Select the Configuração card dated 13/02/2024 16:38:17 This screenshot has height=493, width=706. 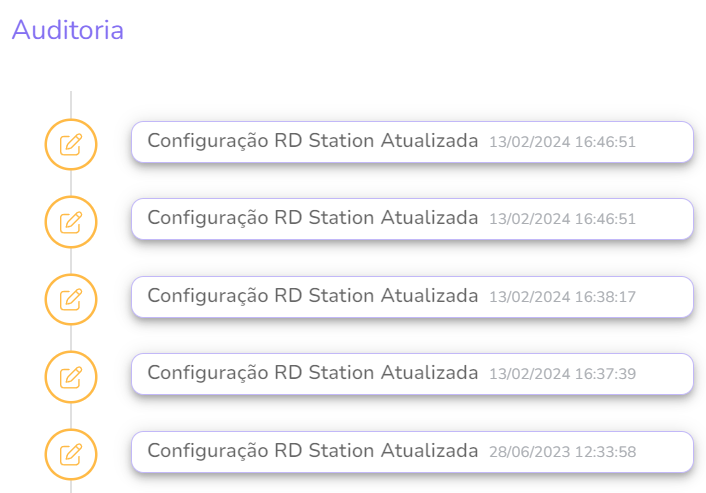click(x=412, y=297)
